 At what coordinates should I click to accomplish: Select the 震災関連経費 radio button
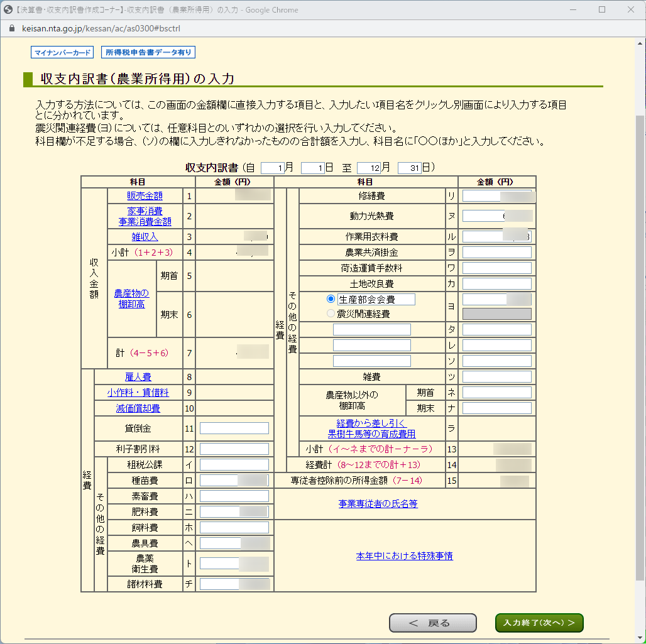331,314
